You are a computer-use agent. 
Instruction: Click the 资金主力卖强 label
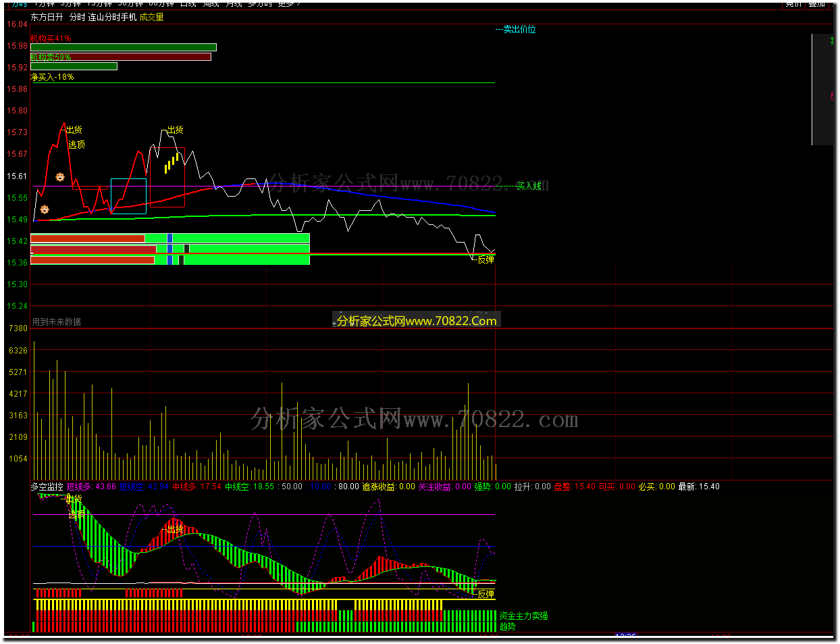[523, 616]
